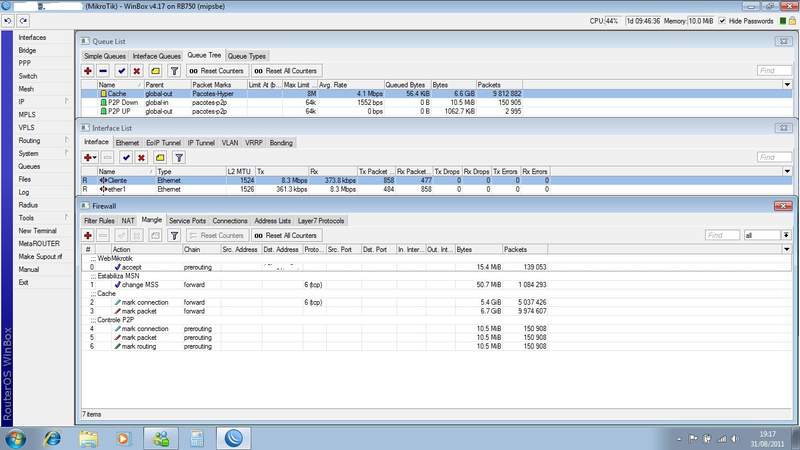Expand IP submenu in sidebar
This screenshot has width=800, height=450.
[x=67, y=102]
